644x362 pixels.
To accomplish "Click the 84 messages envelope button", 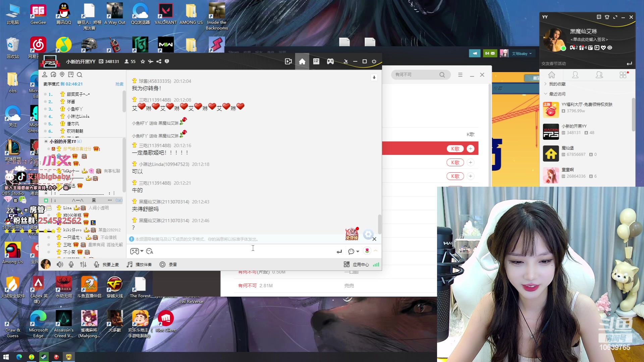I will pyautogui.click(x=490, y=53).
